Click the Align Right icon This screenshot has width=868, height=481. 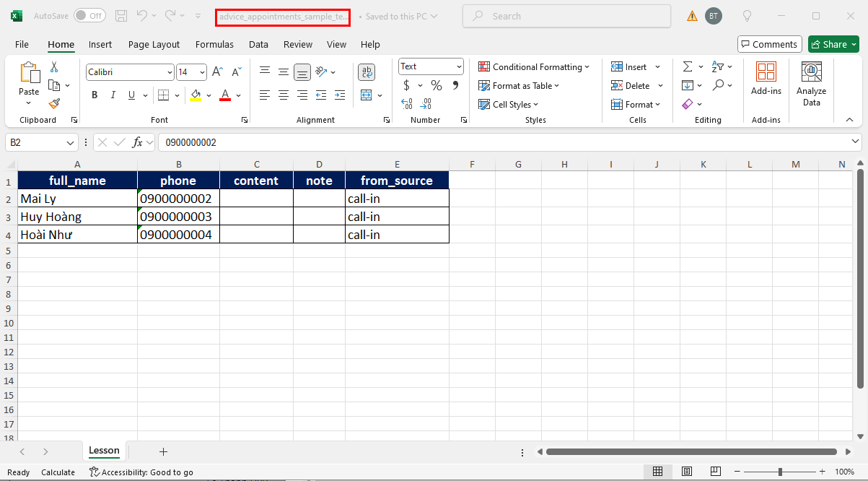(302, 95)
